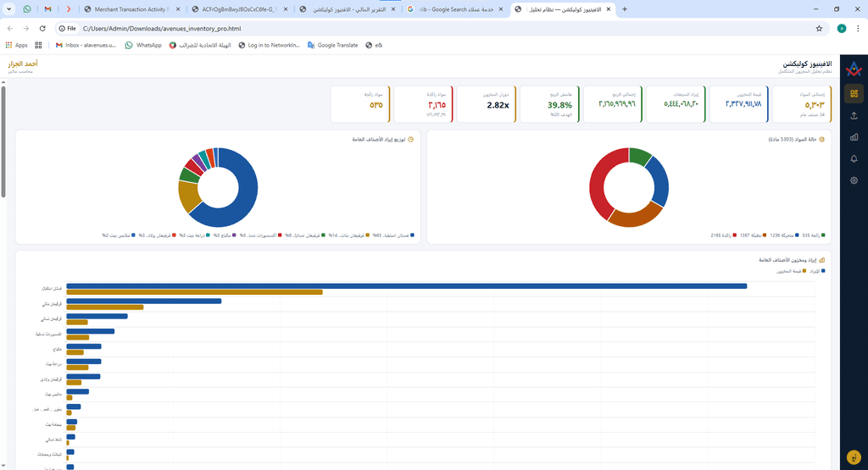Select the 2.82x inventory turnover card
Viewport: 868px width, 470px height.
pos(486,104)
